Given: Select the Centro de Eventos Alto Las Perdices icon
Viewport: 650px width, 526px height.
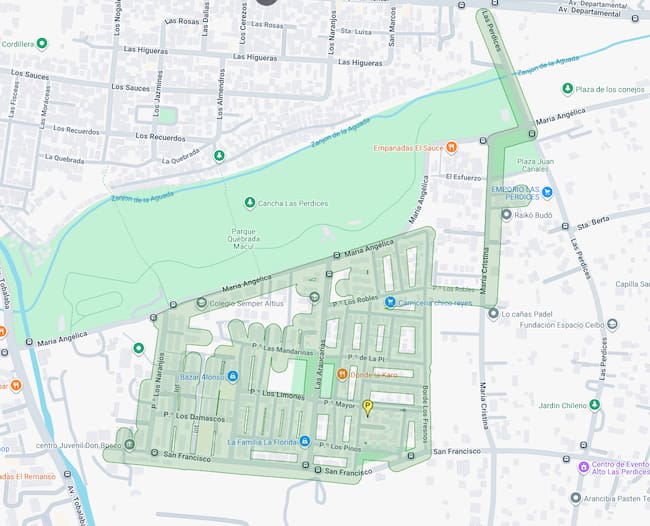Looking at the screenshot, I should [x=583, y=467].
